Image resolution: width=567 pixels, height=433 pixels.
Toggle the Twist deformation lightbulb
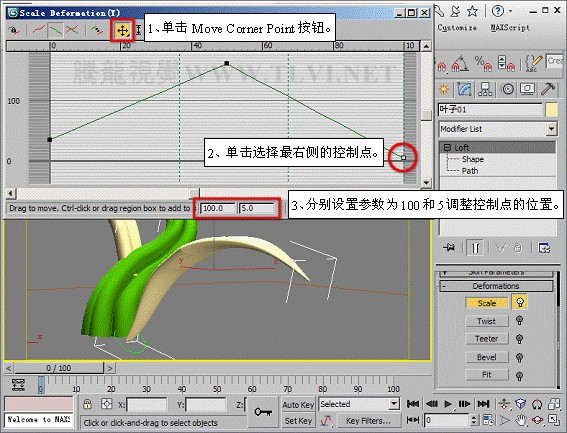click(x=519, y=320)
